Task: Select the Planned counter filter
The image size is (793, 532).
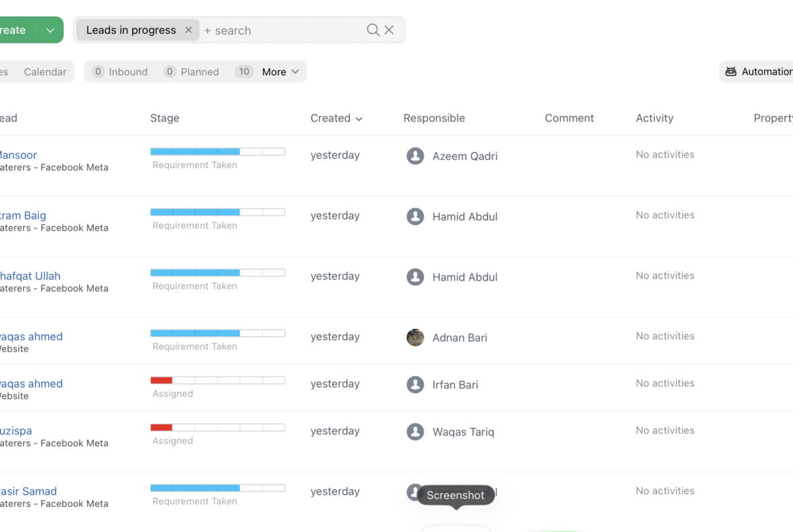Action: pyautogui.click(x=192, y=72)
